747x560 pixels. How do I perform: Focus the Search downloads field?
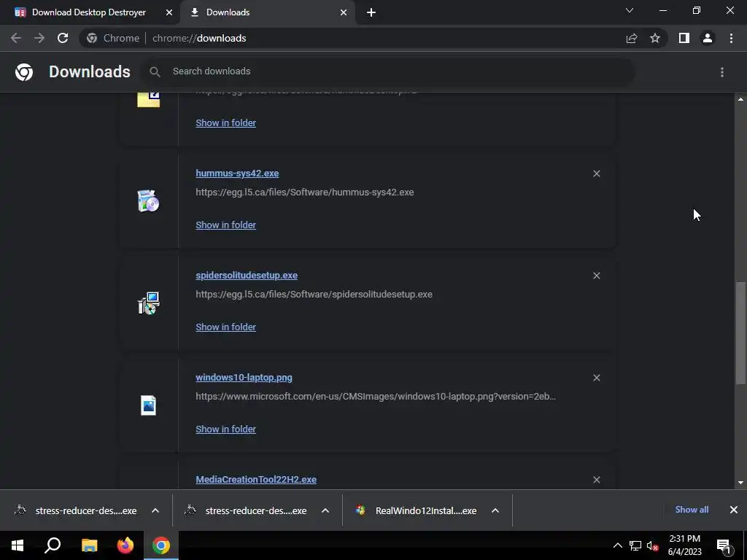388,71
